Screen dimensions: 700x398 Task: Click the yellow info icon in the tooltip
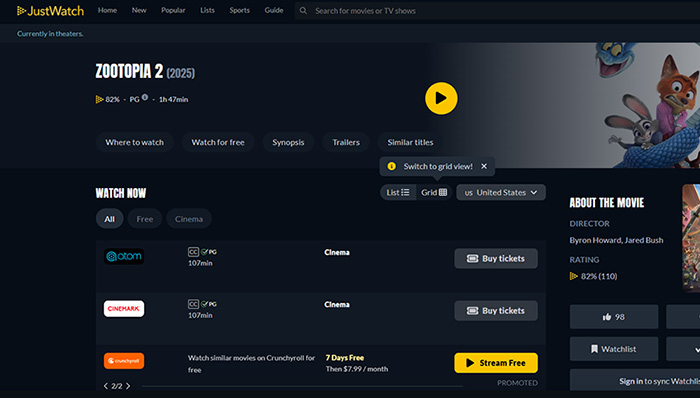pyautogui.click(x=392, y=166)
